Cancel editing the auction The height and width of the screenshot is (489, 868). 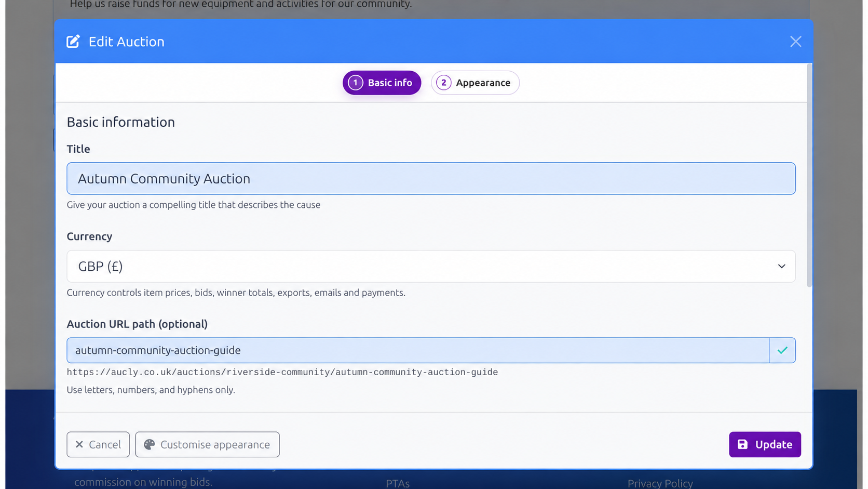(98, 444)
